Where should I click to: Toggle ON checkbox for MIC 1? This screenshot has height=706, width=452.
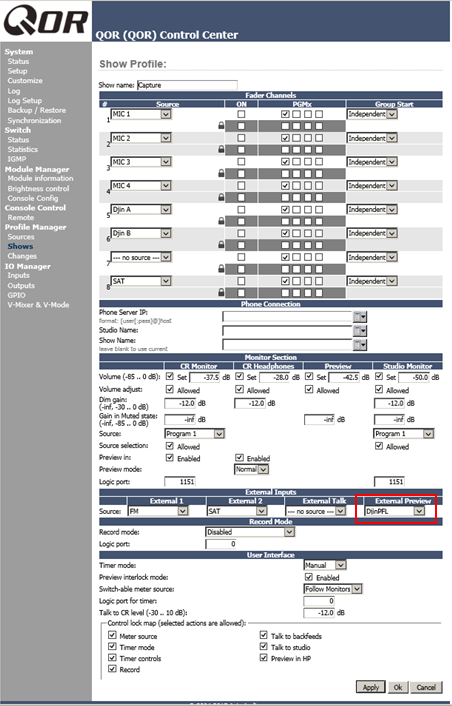click(241, 114)
